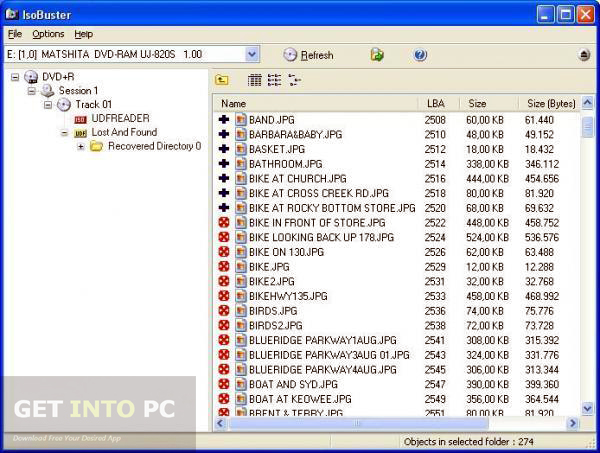Select BIKE AT ROCKY BOTTOM STORE.JPG

coord(332,208)
